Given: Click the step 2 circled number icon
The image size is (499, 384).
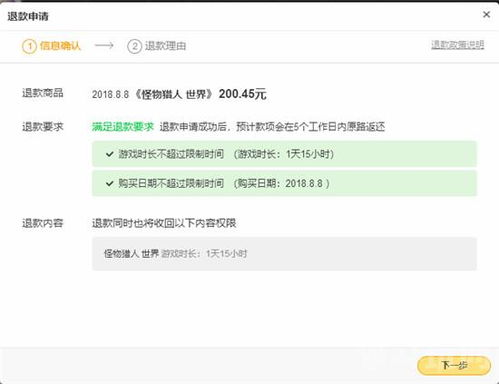Looking at the screenshot, I should click(x=135, y=46).
